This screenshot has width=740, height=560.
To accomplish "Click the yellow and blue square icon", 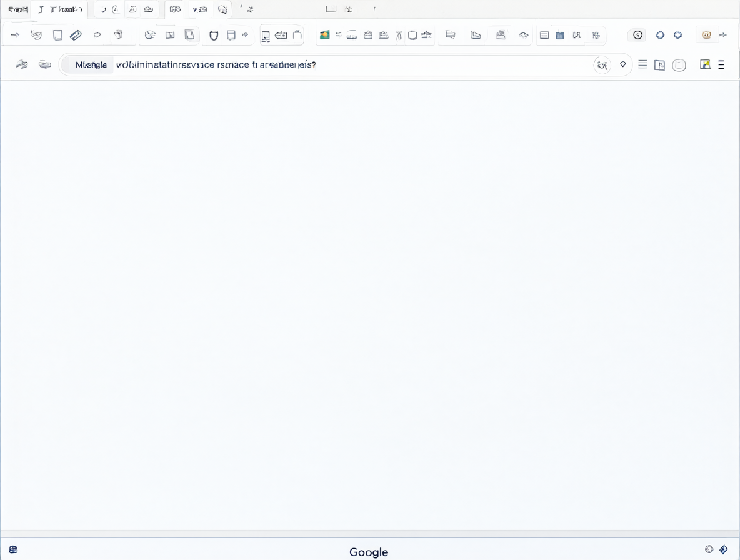I will [x=705, y=64].
